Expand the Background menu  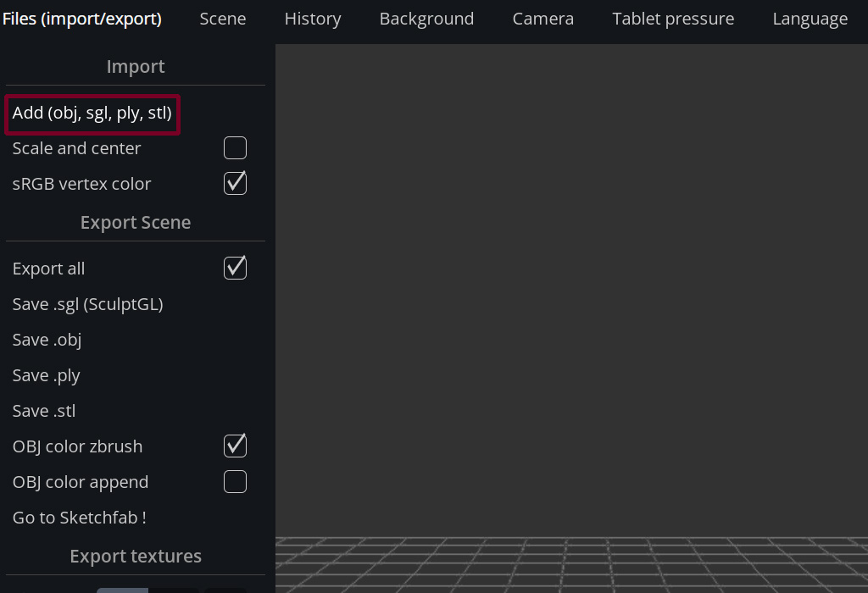click(426, 19)
